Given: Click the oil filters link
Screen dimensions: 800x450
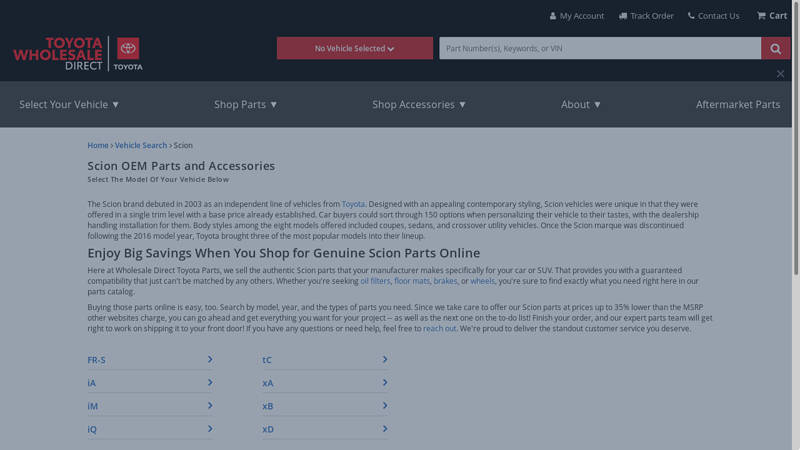Looking at the screenshot, I should click(x=375, y=281).
